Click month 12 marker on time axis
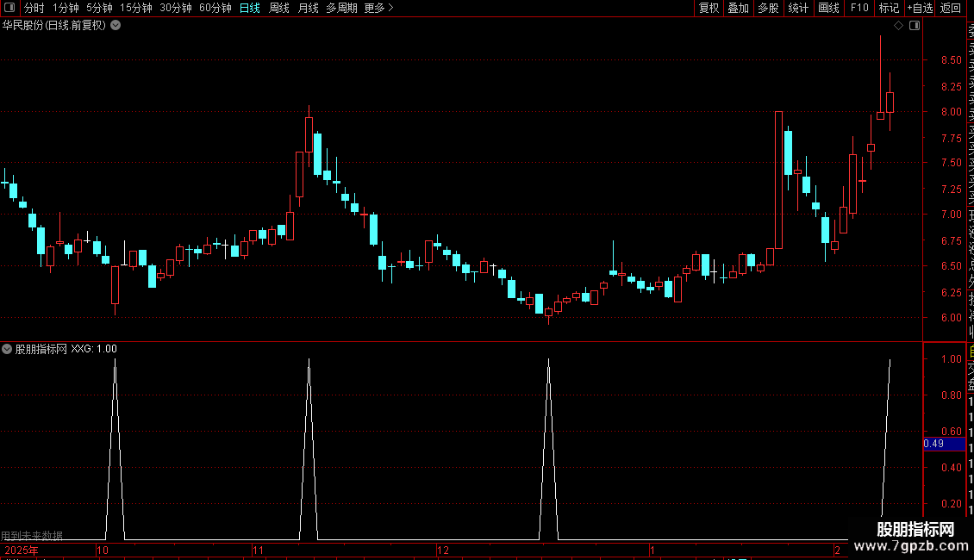The image size is (974, 560). (443, 550)
